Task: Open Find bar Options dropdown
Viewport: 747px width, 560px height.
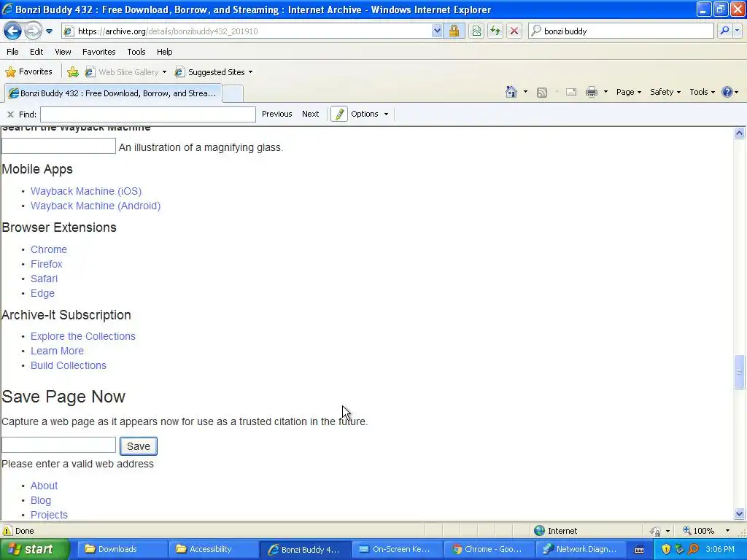Action: (370, 114)
